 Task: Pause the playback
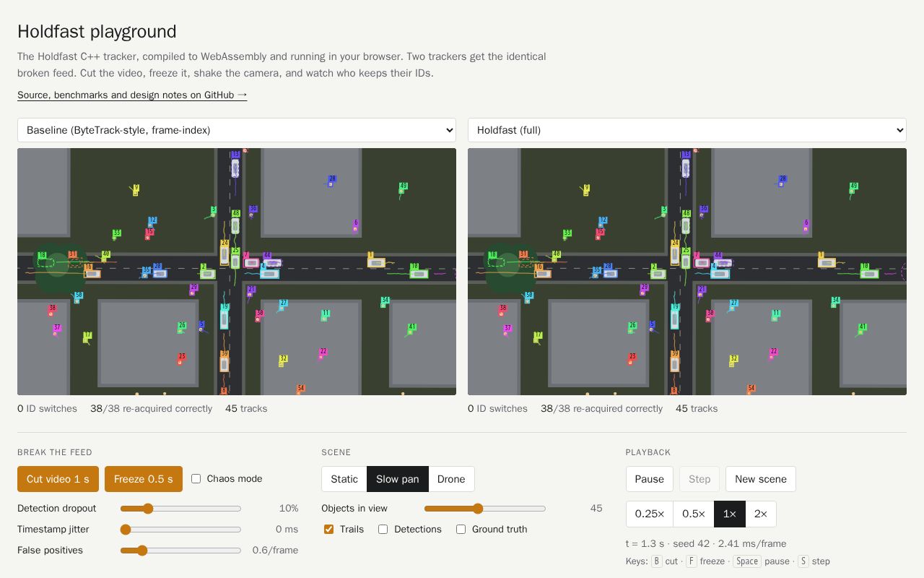tap(650, 479)
